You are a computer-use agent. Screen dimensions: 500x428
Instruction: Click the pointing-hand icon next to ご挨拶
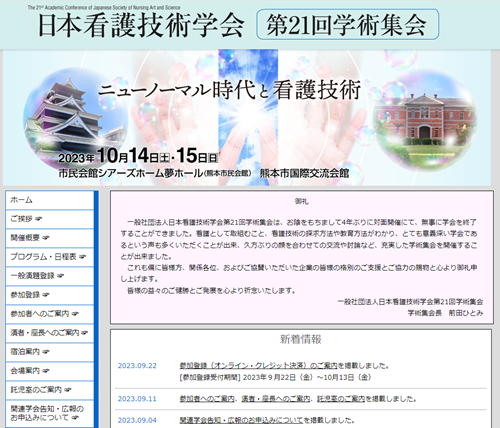(x=39, y=219)
